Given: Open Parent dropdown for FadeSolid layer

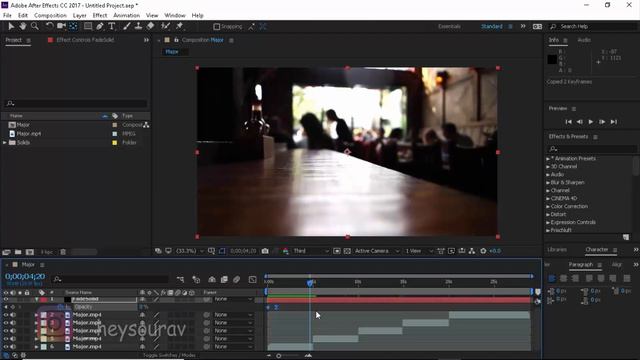Looking at the screenshot, I should pos(233,299).
